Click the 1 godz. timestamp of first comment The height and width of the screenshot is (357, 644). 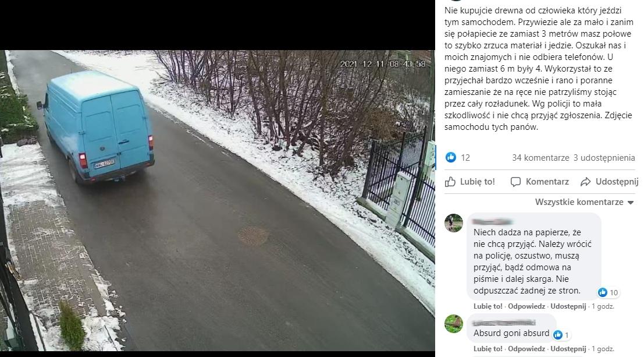coord(603,306)
